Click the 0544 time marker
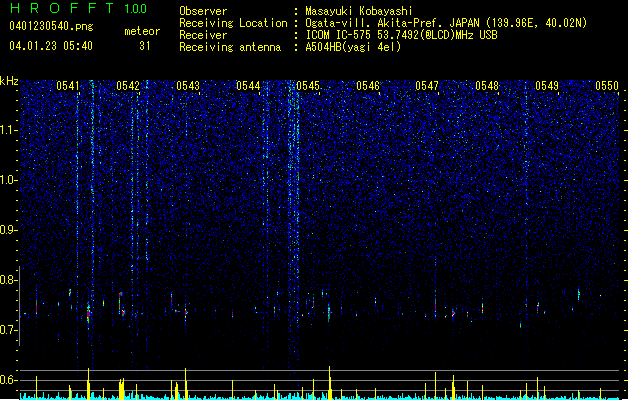The width and height of the screenshot is (629, 400). click(x=248, y=86)
